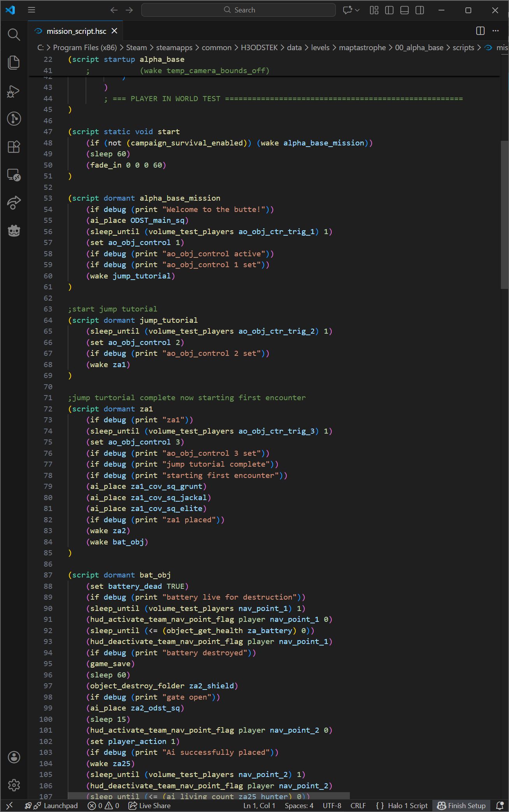Open the Search view in activity bar
Screen dimensions: 509x812
14,35
